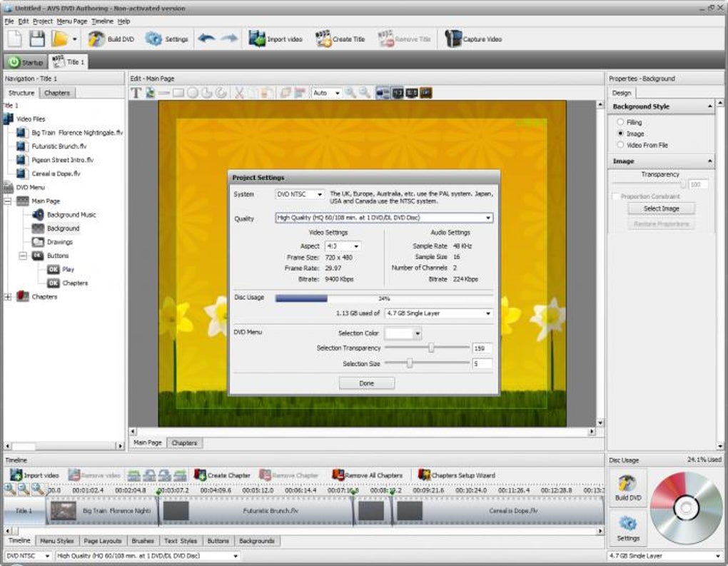Click the Undo arrow

pyautogui.click(x=206, y=39)
